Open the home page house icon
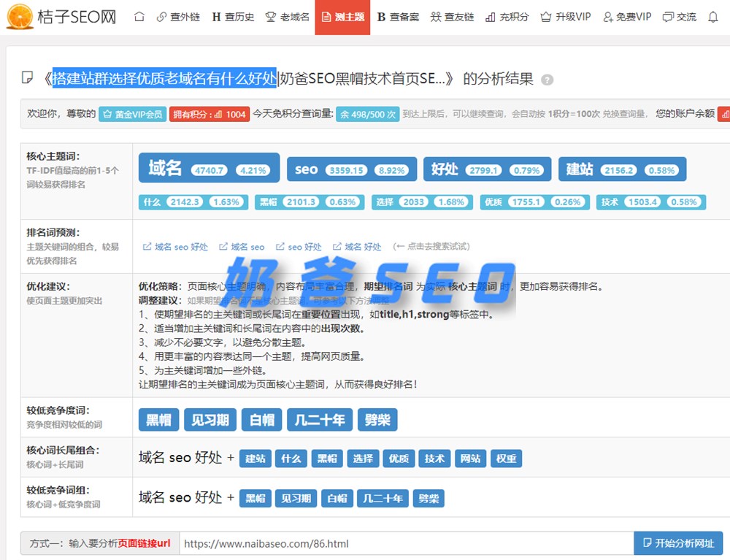 tap(139, 18)
